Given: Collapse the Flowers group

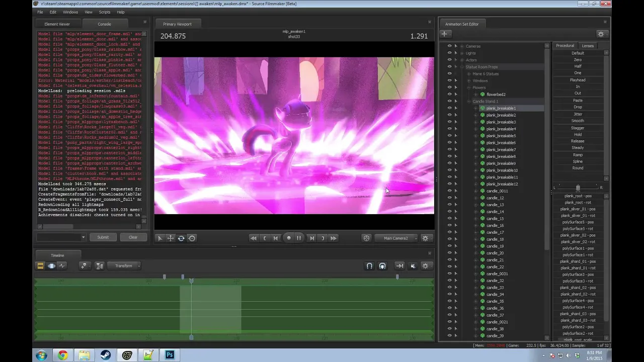Looking at the screenshot, I should [469, 87].
